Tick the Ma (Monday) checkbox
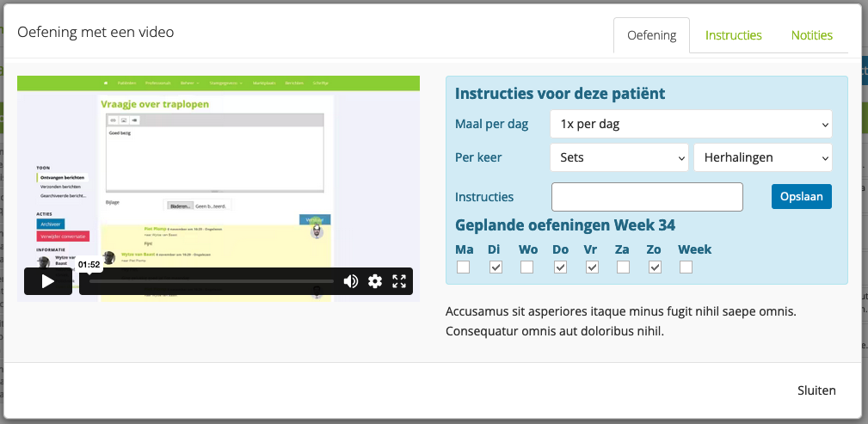This screenshot has height=424, width=868. [x=464, y=267]
